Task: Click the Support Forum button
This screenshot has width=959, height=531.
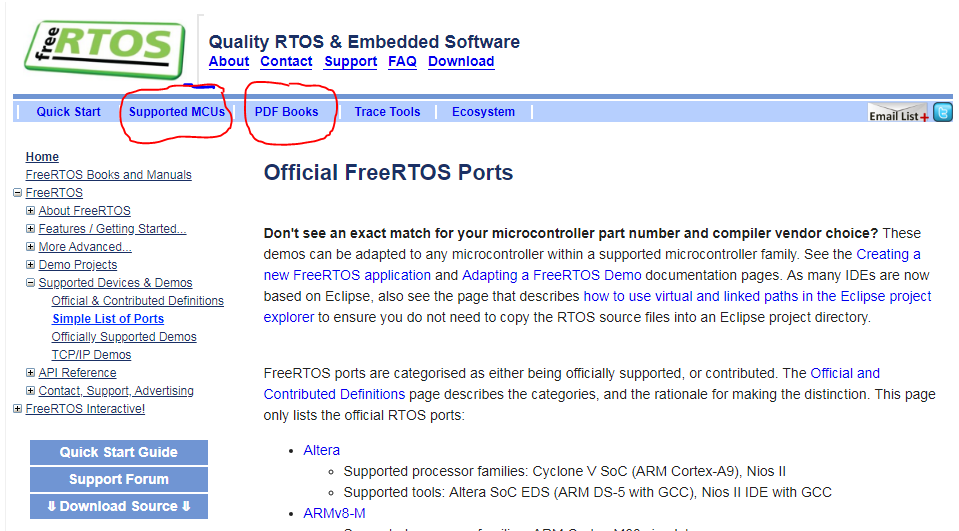Action: coord(119,480)
